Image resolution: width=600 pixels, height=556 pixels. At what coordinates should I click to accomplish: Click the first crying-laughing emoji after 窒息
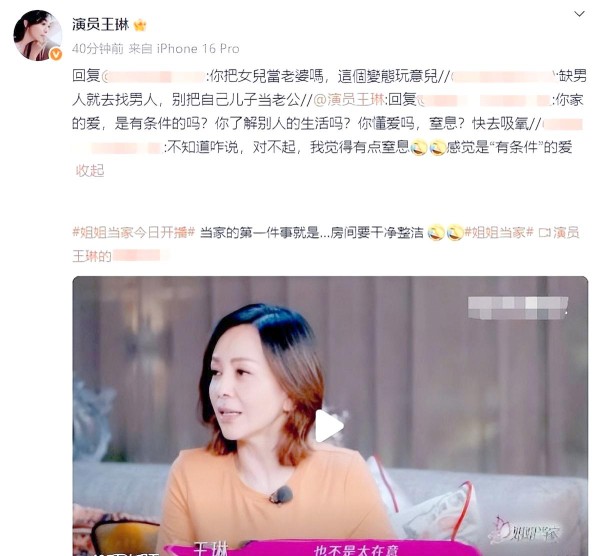click(419, 147)
